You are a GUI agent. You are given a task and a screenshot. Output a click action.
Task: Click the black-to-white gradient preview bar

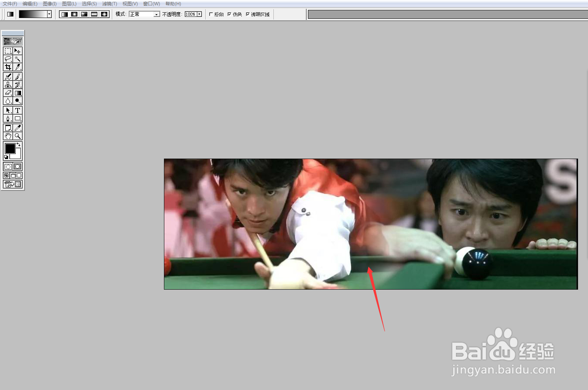click(x=33, y=14)
